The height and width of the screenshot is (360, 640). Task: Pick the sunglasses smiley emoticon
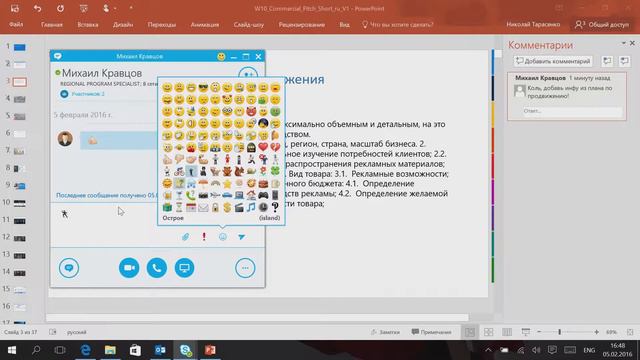click(x=203, y=87)
